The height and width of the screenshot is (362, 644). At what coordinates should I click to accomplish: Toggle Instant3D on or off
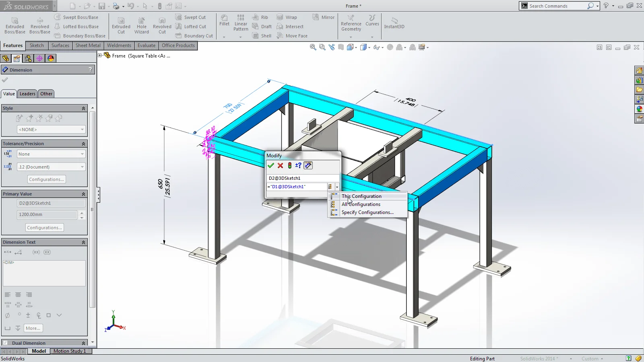pyautogui.click(x=394, y=24)
